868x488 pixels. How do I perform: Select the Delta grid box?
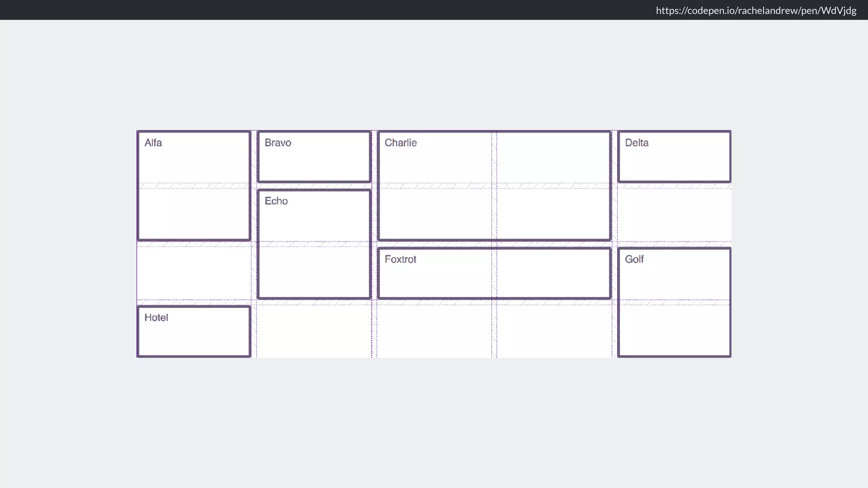(x=674, y=157)
